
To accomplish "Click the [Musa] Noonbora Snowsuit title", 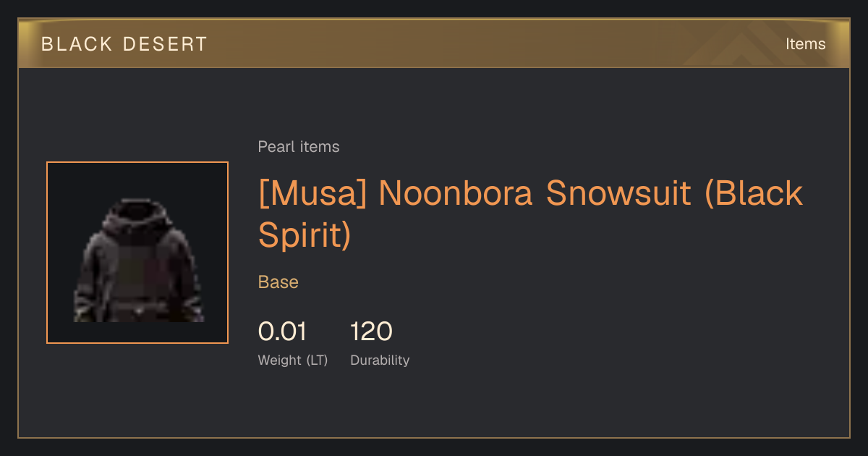I will click(x=530, y=214).
